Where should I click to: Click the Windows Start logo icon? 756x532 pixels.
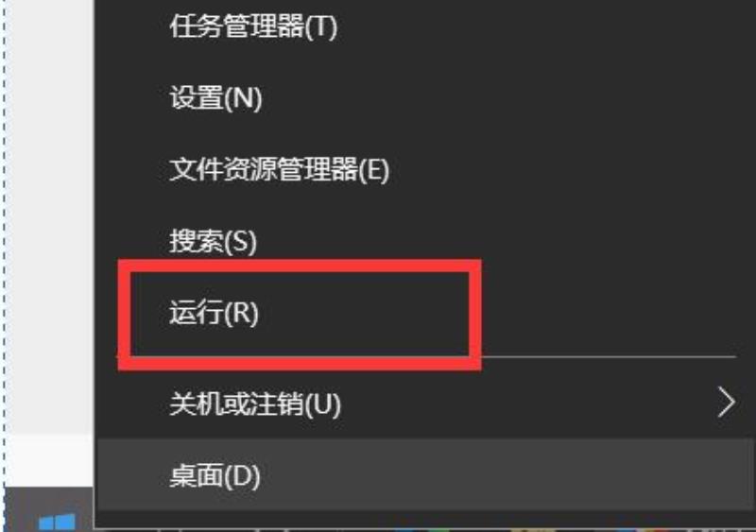57,523
